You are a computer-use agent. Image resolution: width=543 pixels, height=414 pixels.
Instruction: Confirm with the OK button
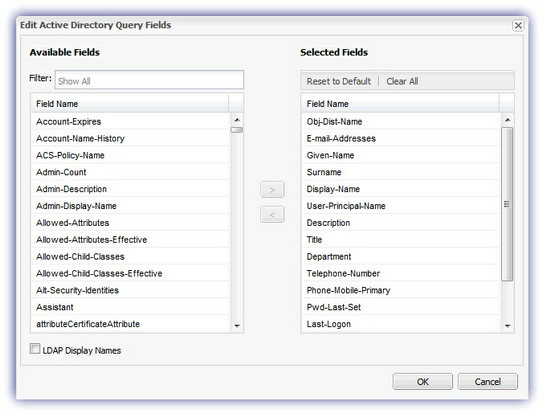(x=422, y=381)
